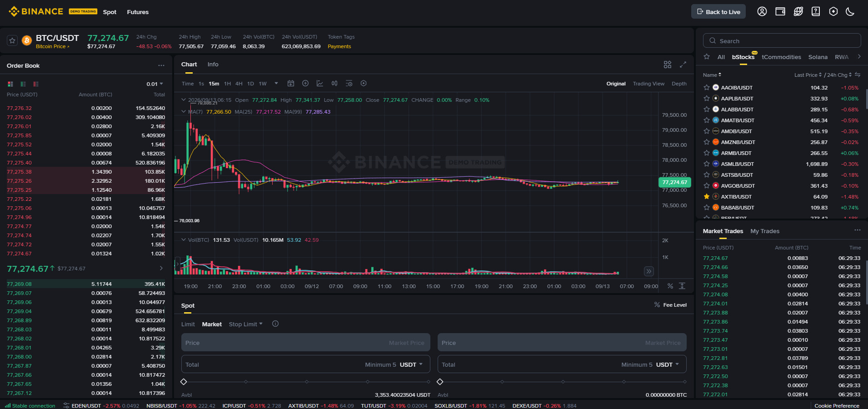This screenshot has height=409, width=868.
Task: Star the AMZNB/USDT pair
Action: pos(707,142)
